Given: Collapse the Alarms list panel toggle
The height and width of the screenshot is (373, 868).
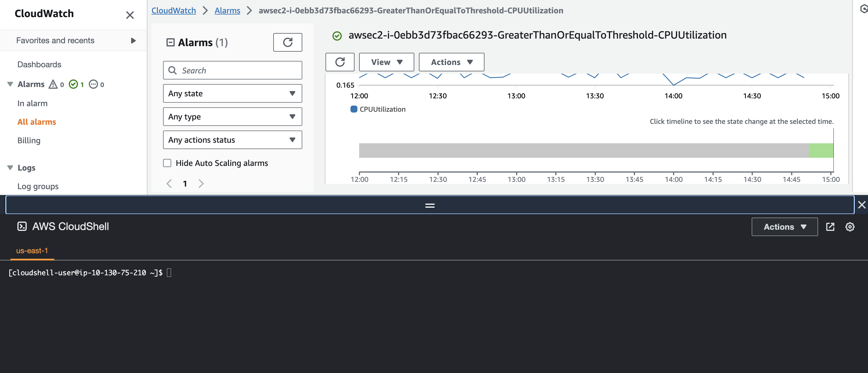Looking at the screenshot, I should click(x=171, y=42).
